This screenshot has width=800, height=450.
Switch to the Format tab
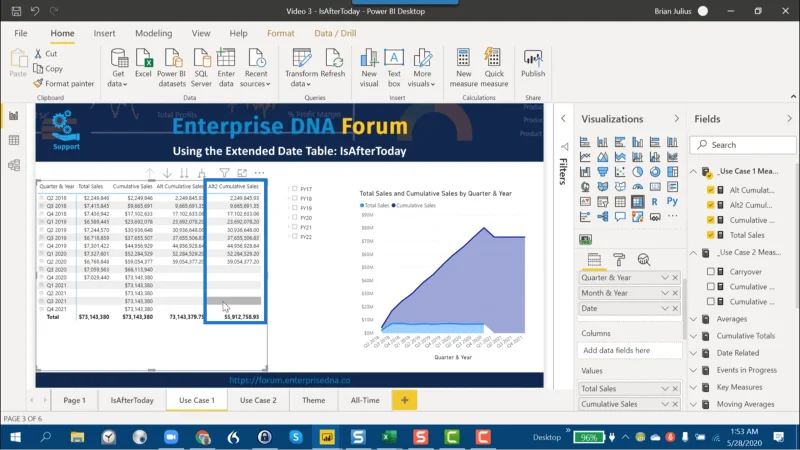coord(281,33)
